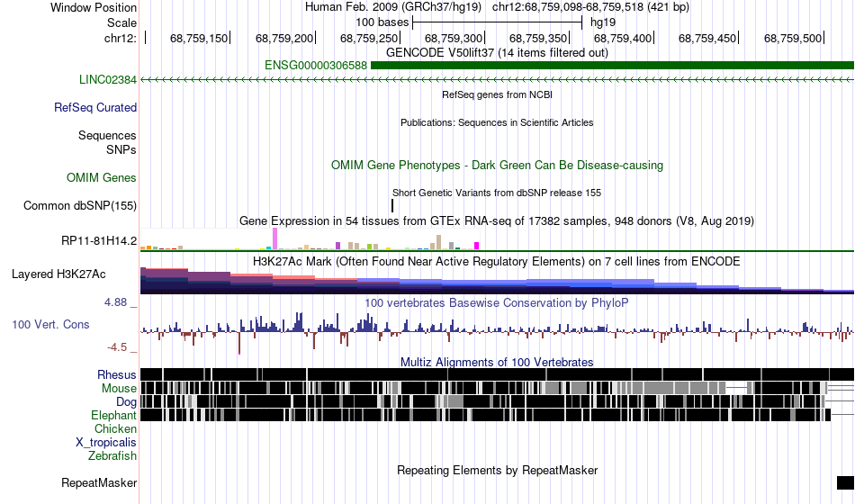Image resolution: width=855 pixels, height=504 pixels.
Task: Click the RepeatMasker track label
Action: click(99, 482)
